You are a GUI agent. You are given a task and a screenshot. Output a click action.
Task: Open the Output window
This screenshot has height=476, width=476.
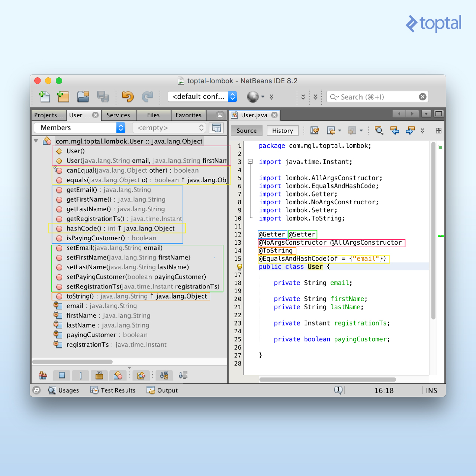pyautogui.click(x=162, y=390)
